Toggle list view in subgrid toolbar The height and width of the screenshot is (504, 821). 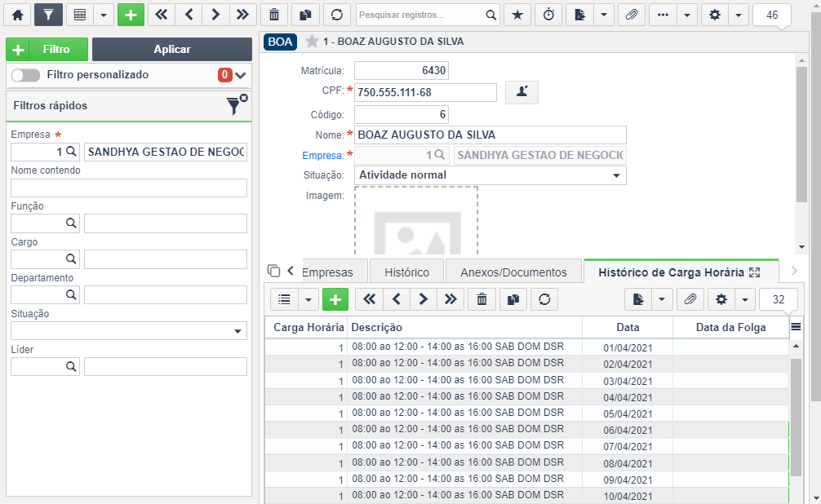pyautogui.click(x=284, y=299)
